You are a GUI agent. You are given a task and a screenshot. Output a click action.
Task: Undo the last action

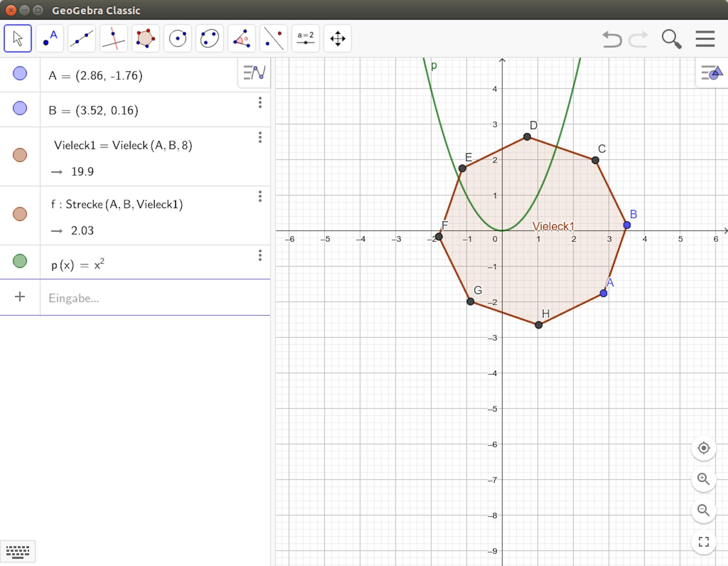pos(612,39)
